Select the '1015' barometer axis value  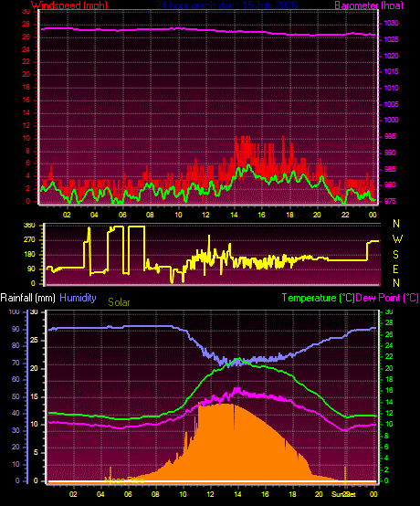[391, 71]
